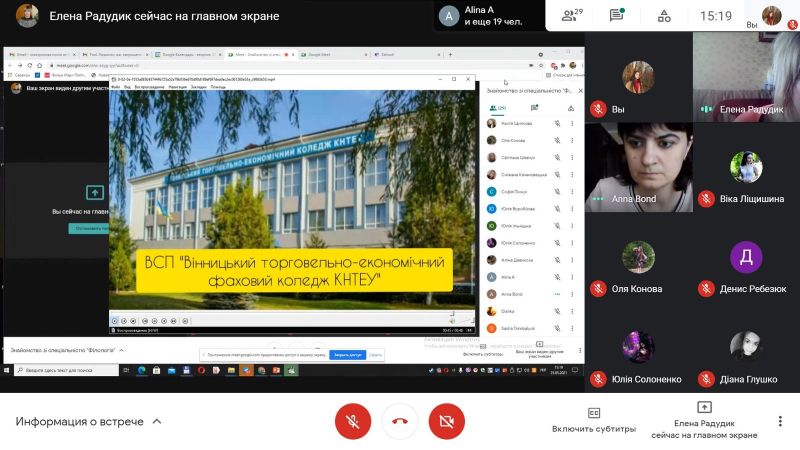The height and width of the screenshot is (450, 800).
Task: Open the participants tab in the shared panel
Action: click(x=497, y=108)
